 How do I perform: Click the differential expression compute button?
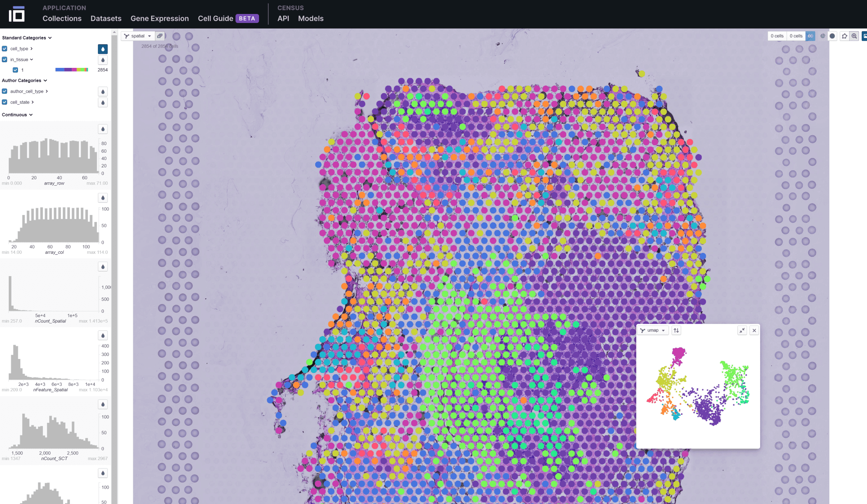810,36
